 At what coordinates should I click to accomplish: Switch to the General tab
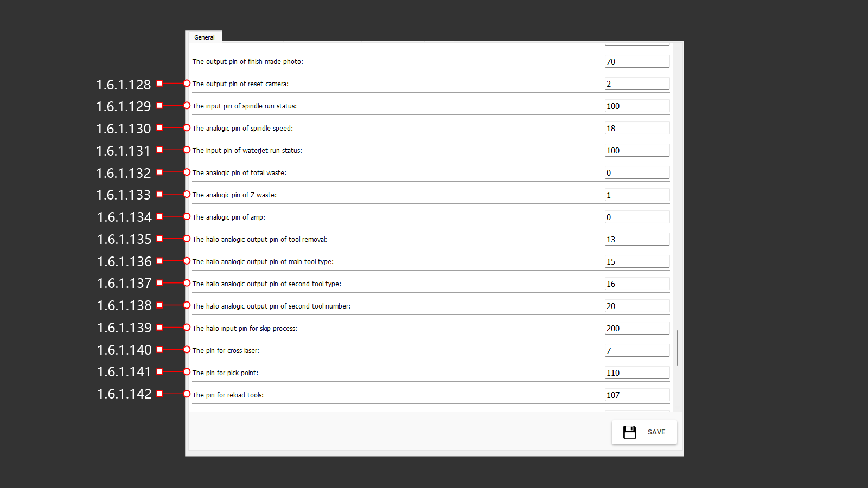coord(205,37)
